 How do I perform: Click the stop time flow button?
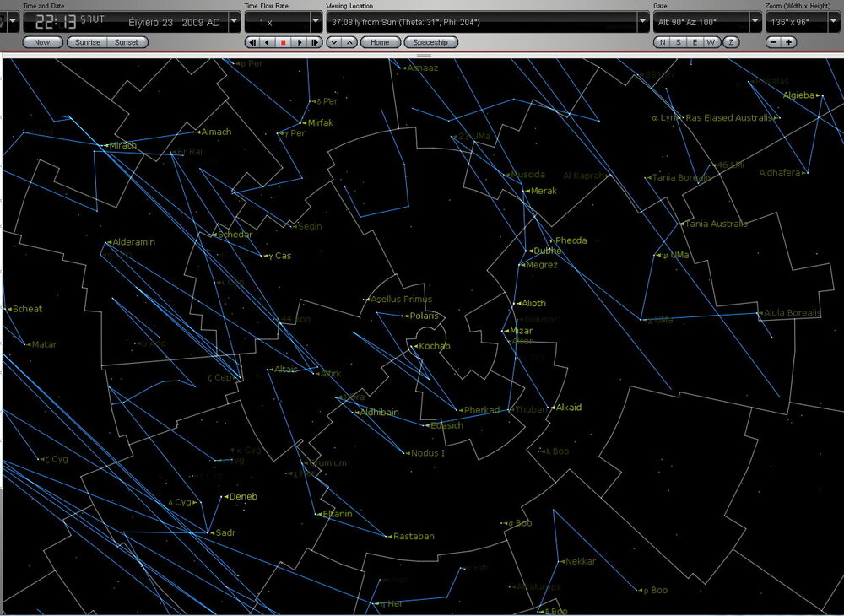[x=284, y=42]
